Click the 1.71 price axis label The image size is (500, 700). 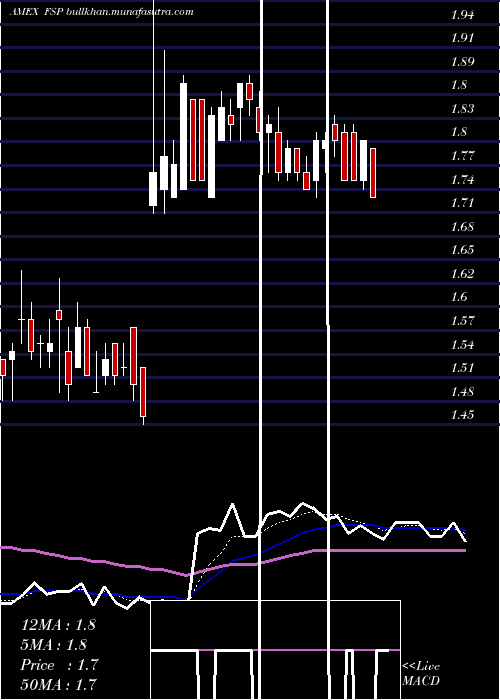tap(462, 203)
